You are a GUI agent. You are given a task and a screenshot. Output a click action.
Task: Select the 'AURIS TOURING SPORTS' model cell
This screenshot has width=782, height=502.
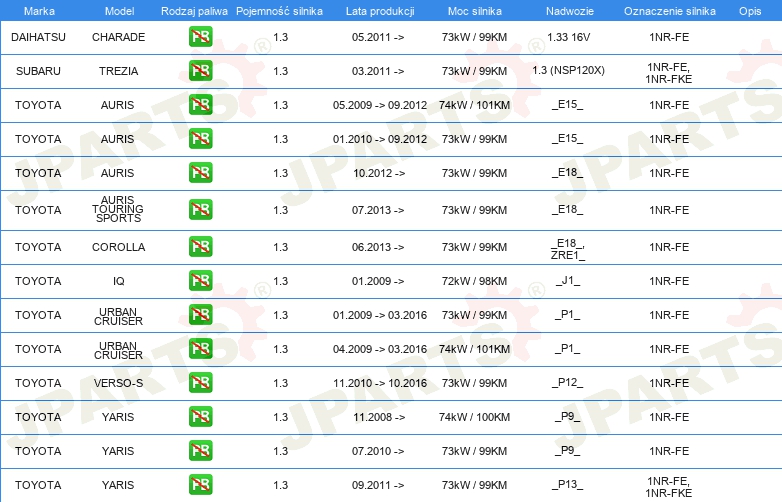coord(118,209)
